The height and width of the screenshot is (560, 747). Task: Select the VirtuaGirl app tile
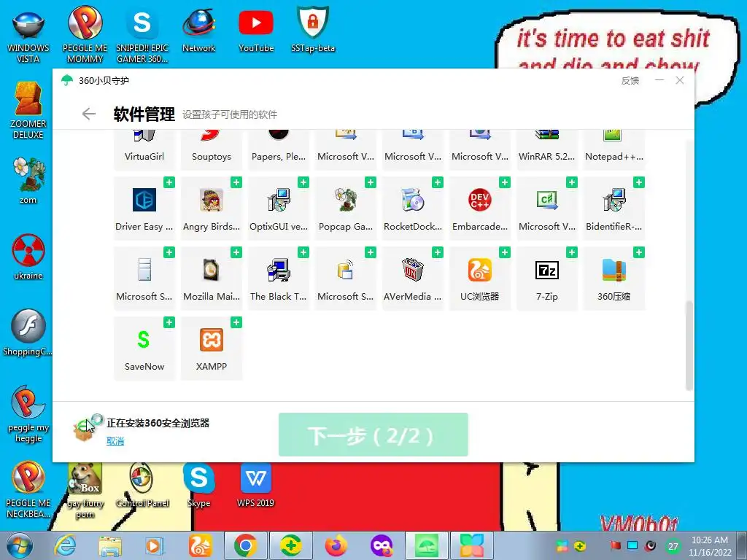tap(144, 149)
